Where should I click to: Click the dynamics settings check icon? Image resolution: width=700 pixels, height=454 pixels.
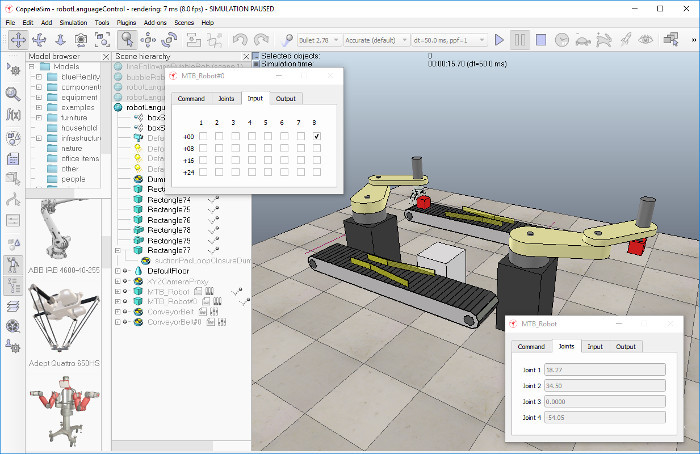287,40
